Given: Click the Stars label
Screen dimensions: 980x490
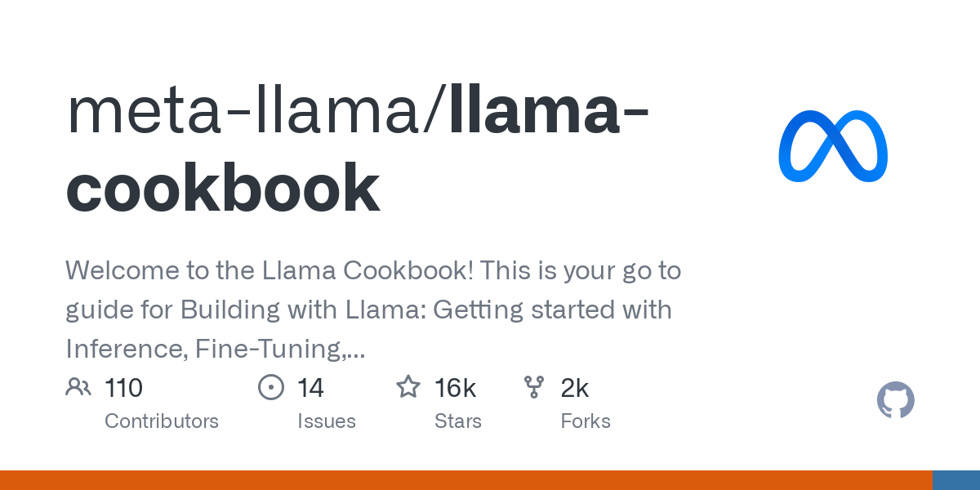Looking at the screenshot, I should (458, 421).
